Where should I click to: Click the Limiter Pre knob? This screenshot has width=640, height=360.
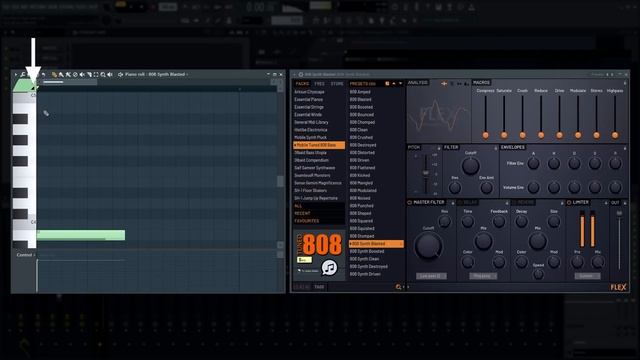[x=577, y=262]
